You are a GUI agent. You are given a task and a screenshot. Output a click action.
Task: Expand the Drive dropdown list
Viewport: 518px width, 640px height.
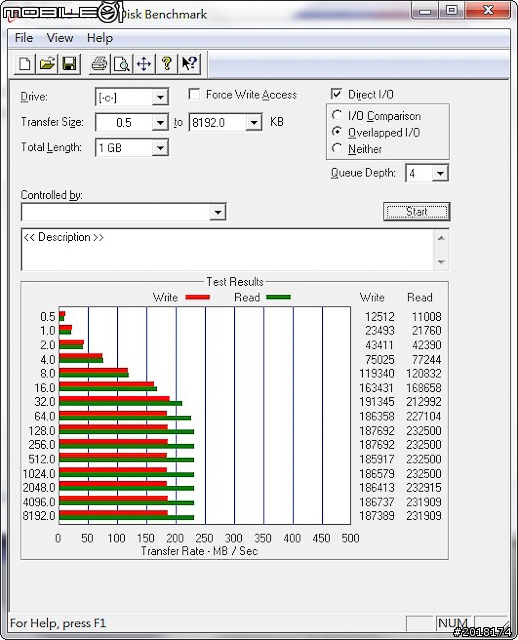160,97
